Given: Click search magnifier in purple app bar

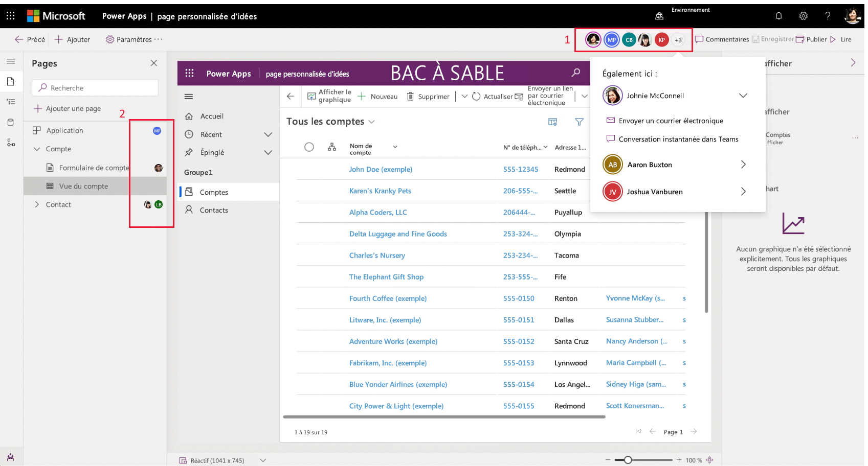Looking at the screenshot, I should click(576, 73).
